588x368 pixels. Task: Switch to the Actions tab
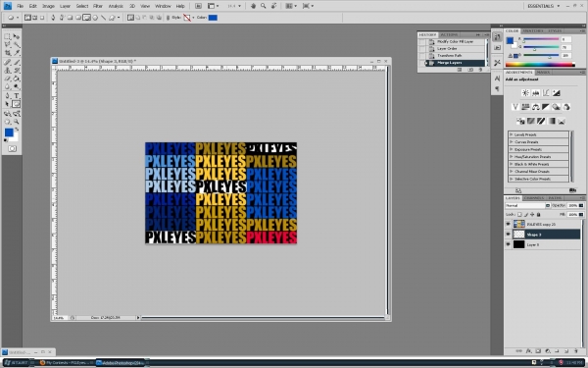point(449,34)
